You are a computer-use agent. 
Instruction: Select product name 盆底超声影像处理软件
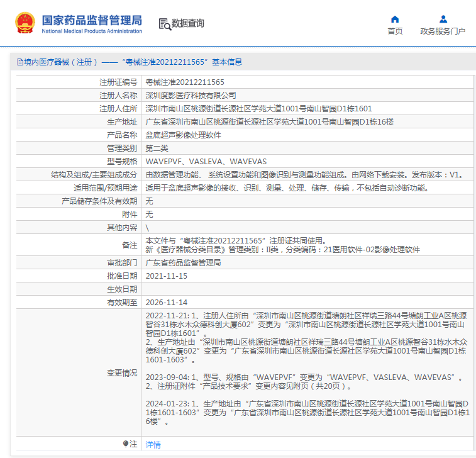183,135
